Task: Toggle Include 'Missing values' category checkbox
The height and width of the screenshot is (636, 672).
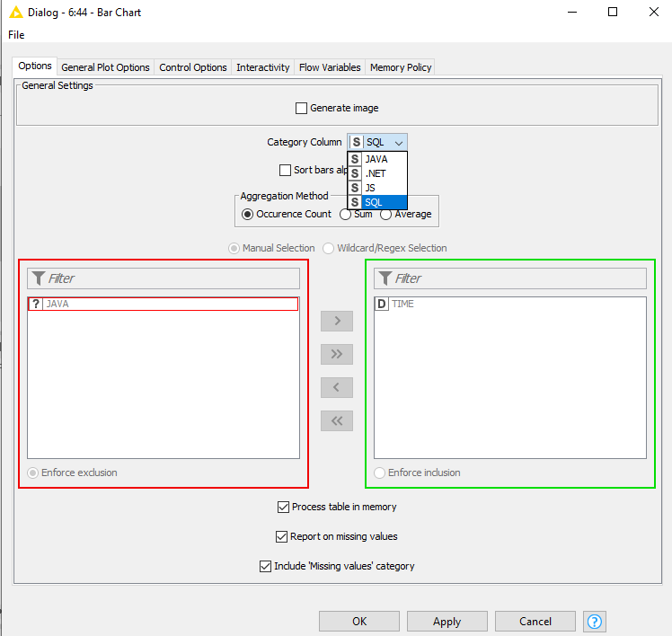Action: click(x=265, y=566)
